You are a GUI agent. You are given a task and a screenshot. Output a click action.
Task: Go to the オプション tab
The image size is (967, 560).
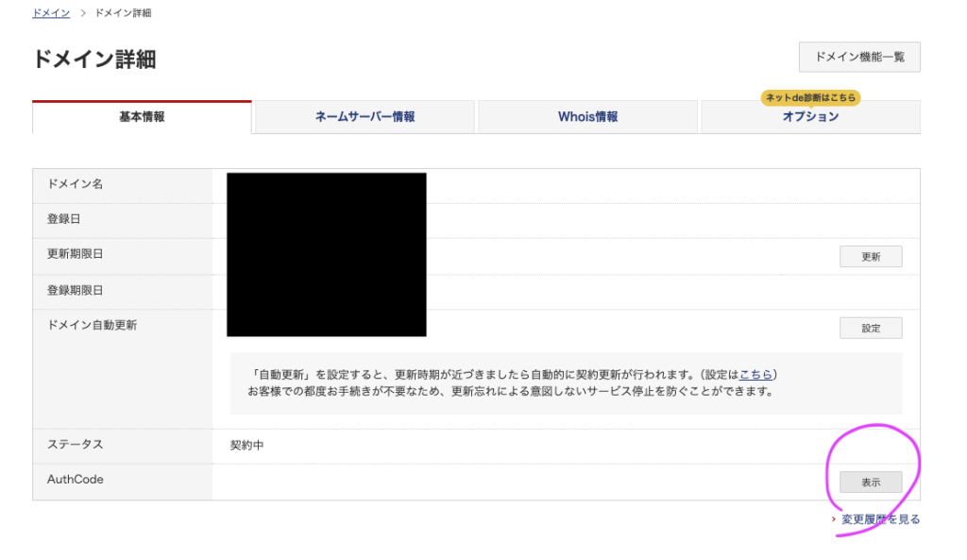tap(810, 116)
